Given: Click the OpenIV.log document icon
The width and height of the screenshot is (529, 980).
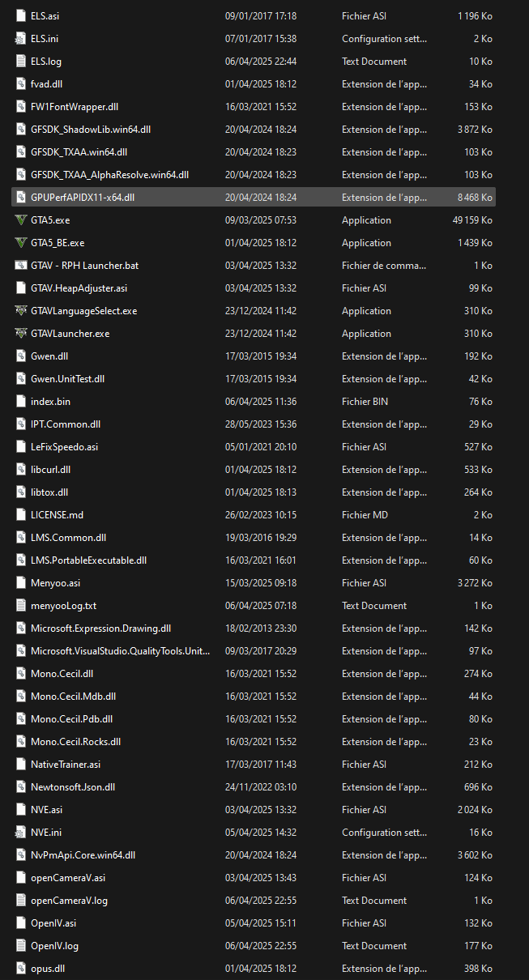Looking at the screenshot, I should click(21, 945).
